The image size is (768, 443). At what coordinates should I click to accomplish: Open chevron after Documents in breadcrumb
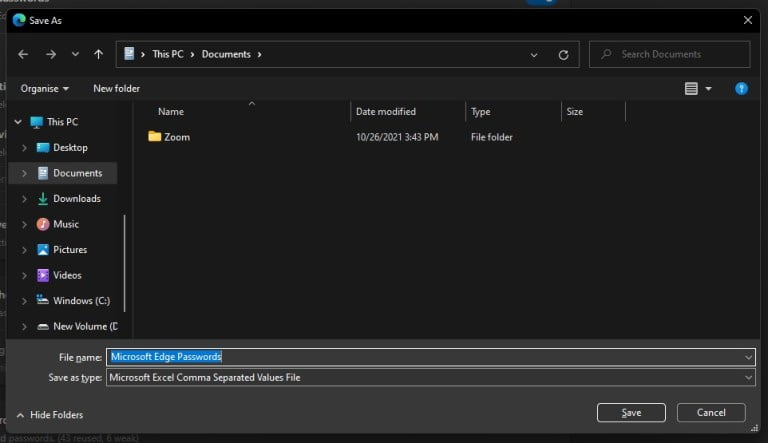(x=260, y=54)
